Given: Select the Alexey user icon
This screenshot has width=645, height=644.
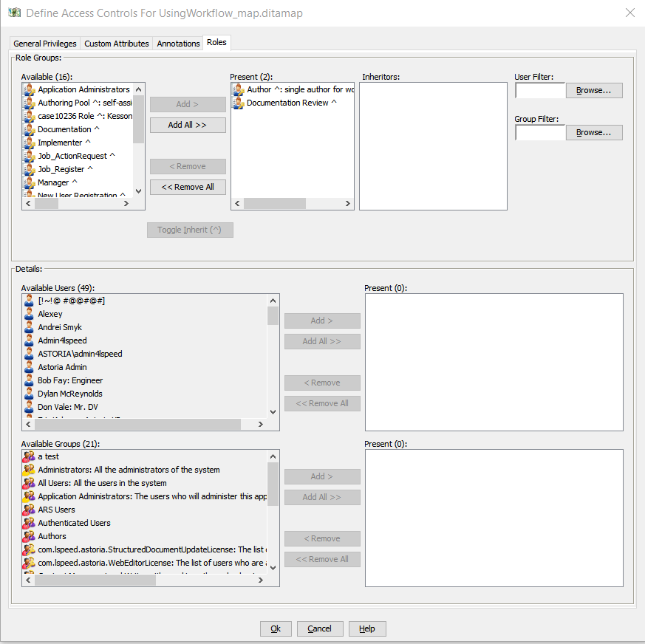Looking at the screenshot, I should coord(30,314).
